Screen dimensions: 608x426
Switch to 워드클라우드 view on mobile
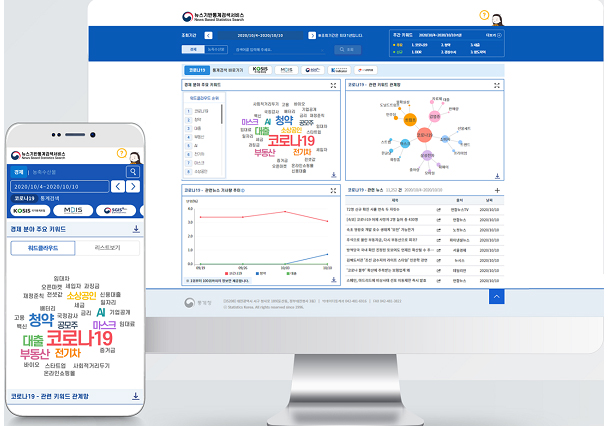point(43,246)
